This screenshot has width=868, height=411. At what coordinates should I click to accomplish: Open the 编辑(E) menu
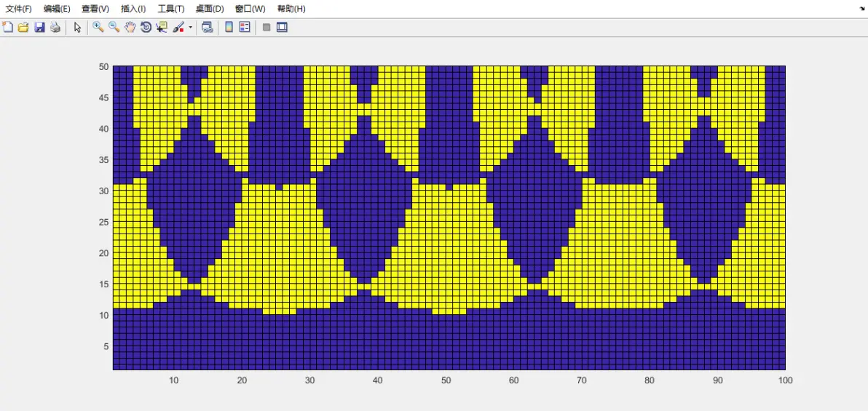[x=57, y=9]
